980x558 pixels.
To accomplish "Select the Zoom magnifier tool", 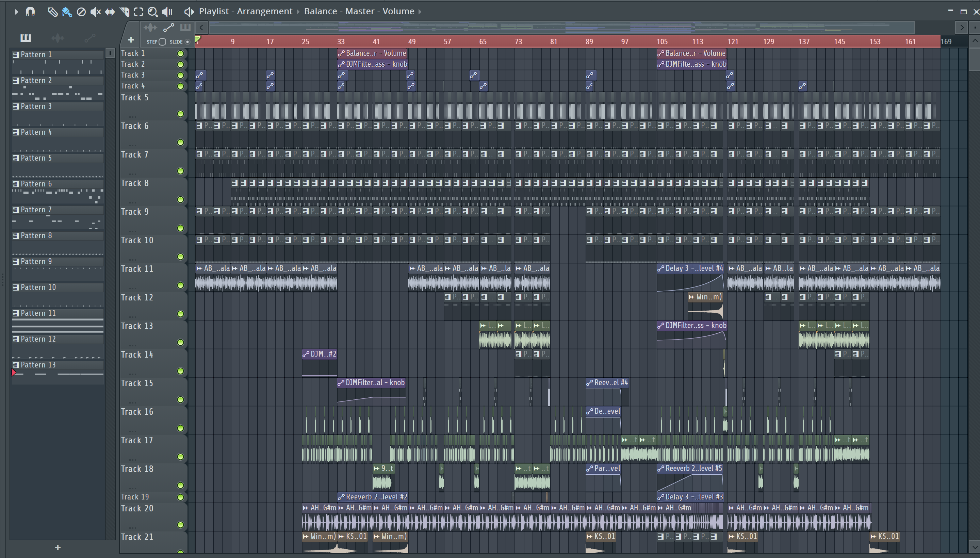I will 152,12.
